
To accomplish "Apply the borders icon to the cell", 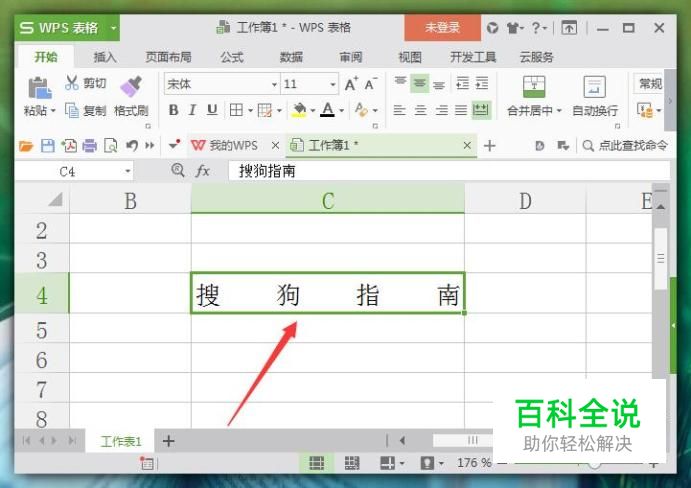I will 236,110.
